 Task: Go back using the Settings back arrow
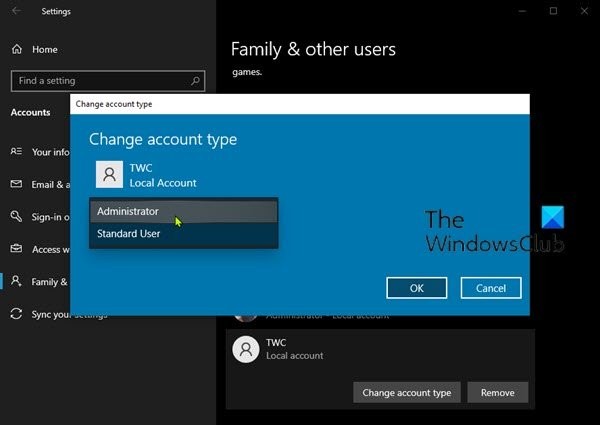(x=16, y=11)
